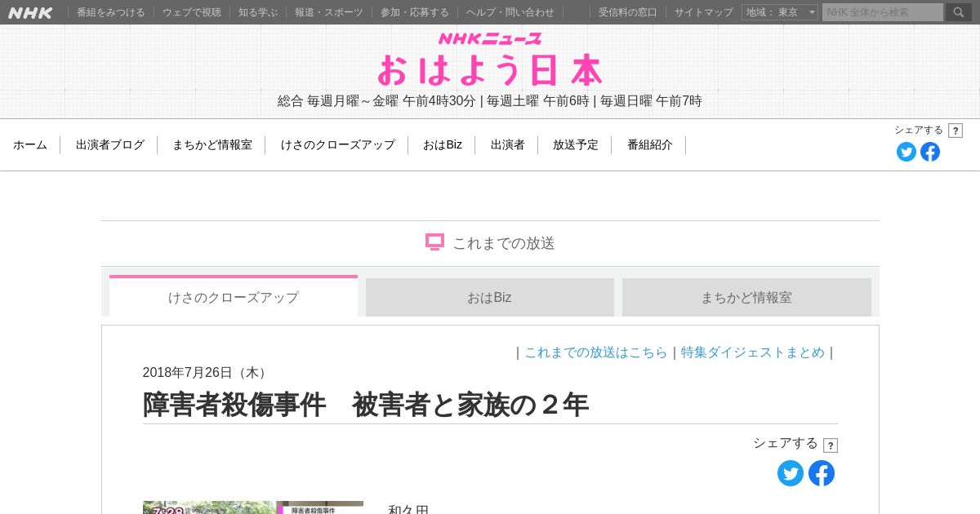Open 放送予定 navigation item
Viewport: 980px width, 514px height.
576,144
